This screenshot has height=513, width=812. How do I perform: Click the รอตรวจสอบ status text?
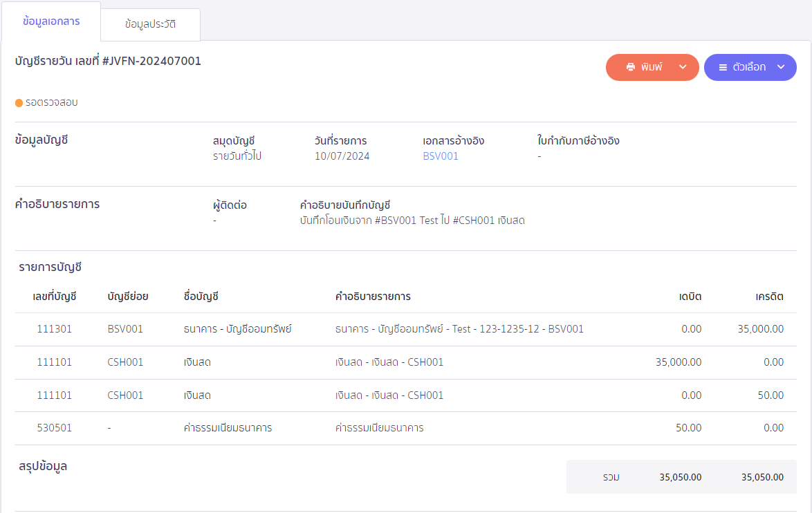(x=52, y=102)
